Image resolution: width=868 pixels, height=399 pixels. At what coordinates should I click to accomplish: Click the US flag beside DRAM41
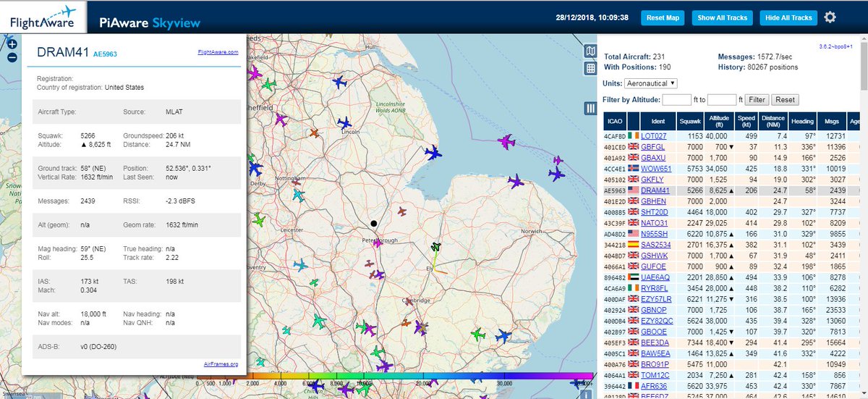(634, 190)
